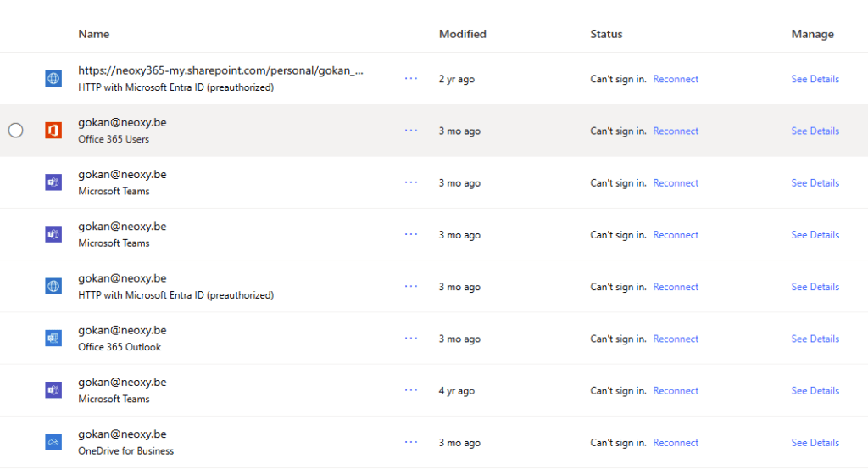Select the Office 365 Users row radio button
This screenshot has width=868, height=470.
[x=15, y=131]
